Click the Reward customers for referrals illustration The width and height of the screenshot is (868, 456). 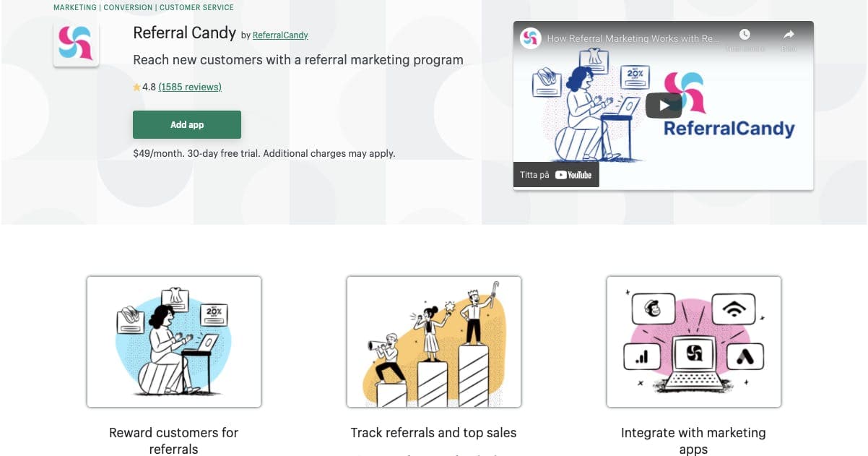173,341
